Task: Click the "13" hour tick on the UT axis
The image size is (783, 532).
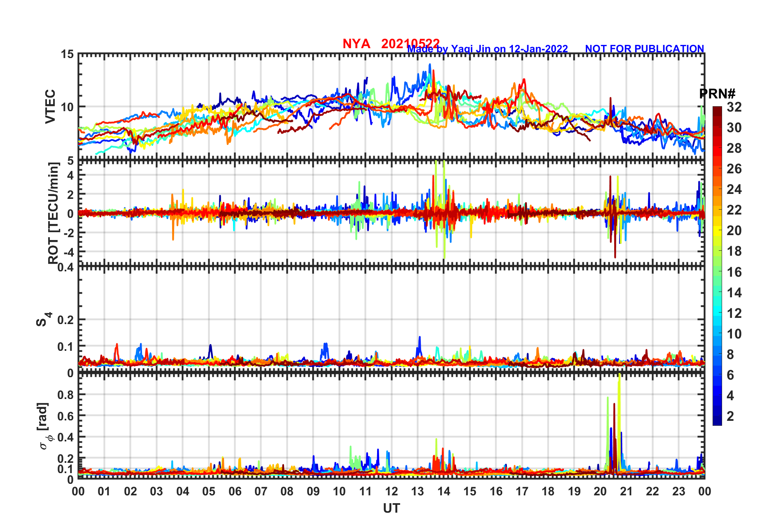Action: pos(417,491)
